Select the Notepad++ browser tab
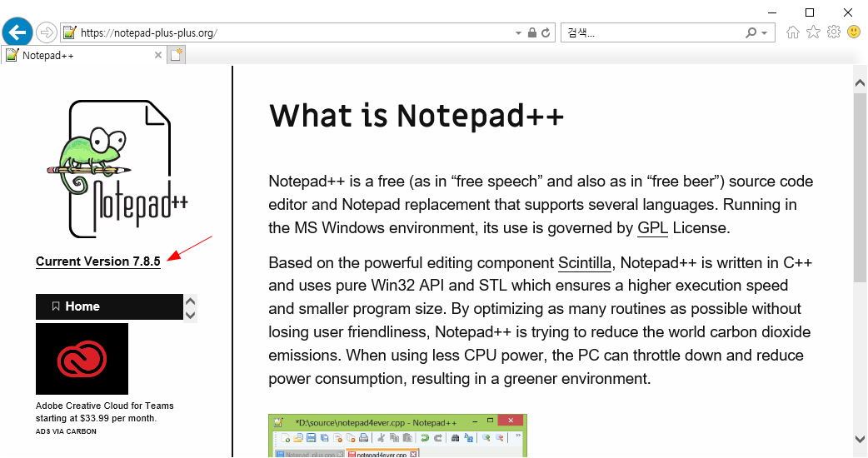Viewport: 868px width, 458px height. [83, 55]
